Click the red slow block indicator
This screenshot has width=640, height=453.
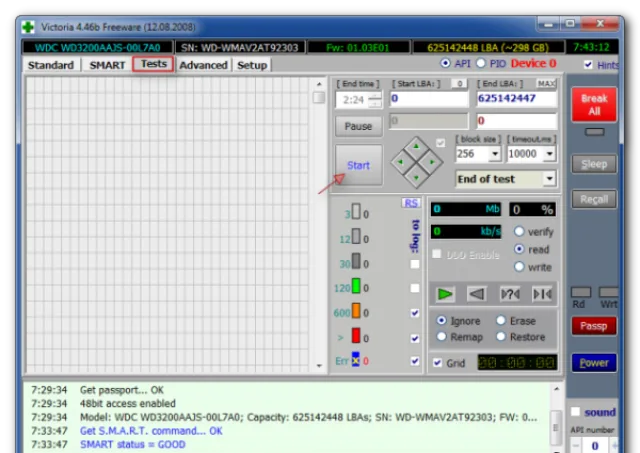click(356, 335)
